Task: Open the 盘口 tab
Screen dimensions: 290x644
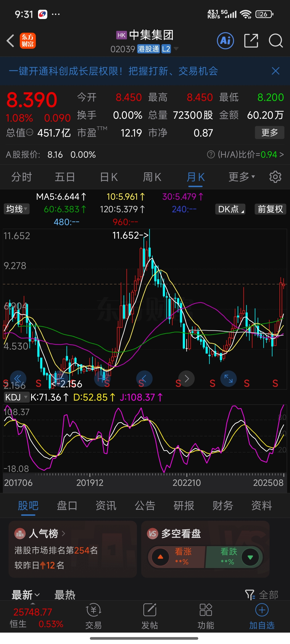Action: [x=67, y=506]
